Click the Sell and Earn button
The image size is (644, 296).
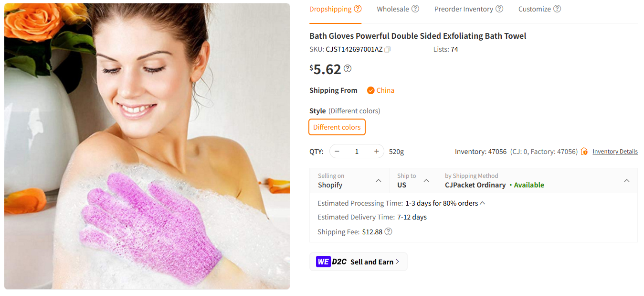click(358, 262)
